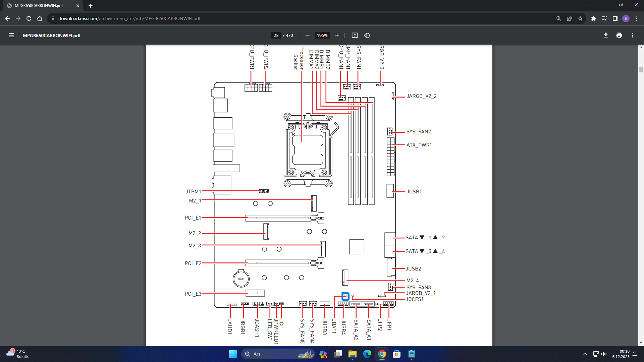This screenshot has width=644, height=362.
Task: Open the Windows Start menu
Action: [233, 354]
